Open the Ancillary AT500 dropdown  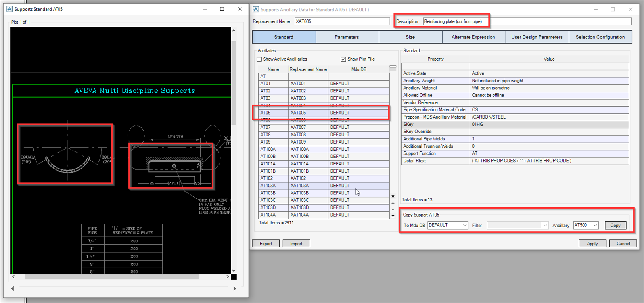[595, 225]
